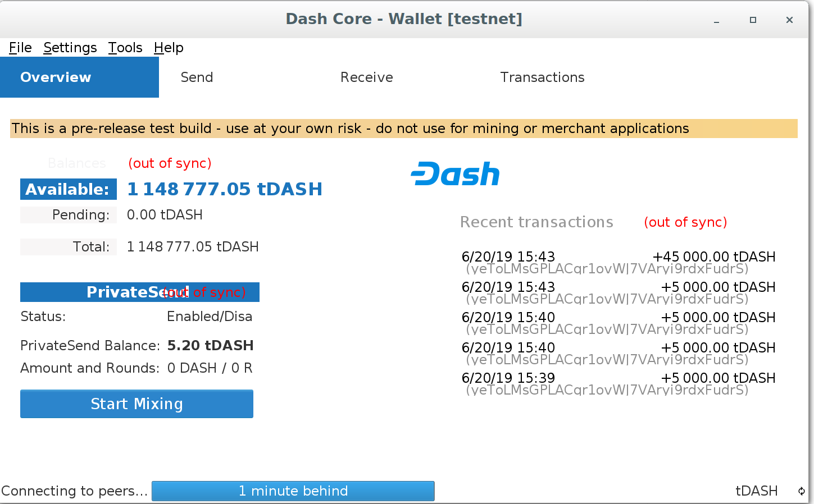Click the Enabled/Disa status value
The width and height of the screenshot is (814, 504).
(x=210, y=317)
